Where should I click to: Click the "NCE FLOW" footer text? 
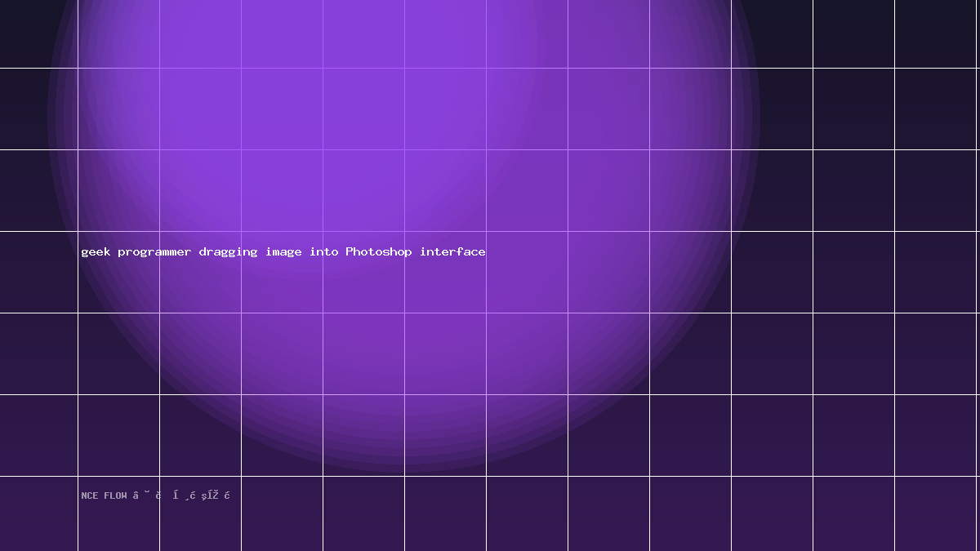click(x=105, y=495)
